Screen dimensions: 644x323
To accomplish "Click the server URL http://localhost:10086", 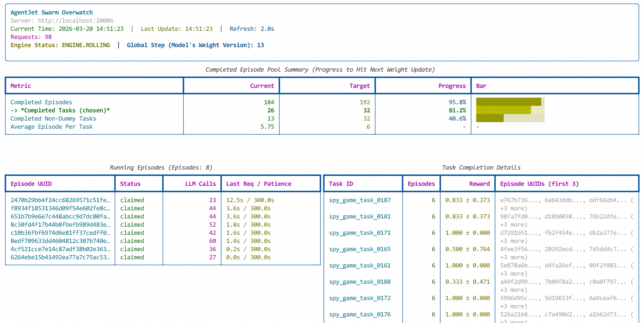I will pyautogui.click(x=75, y=21).
